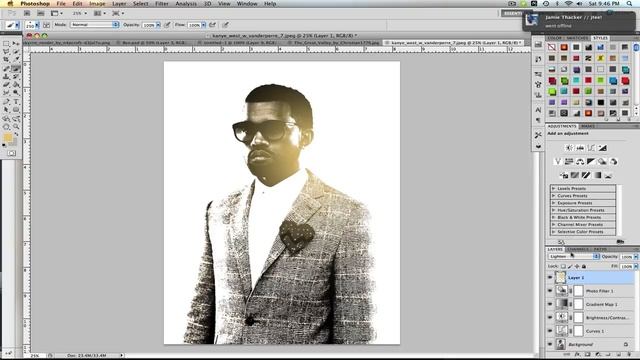Add an Exposure adjustment icon
This screenshot has width=640, height=360.
tap(602, 148)
